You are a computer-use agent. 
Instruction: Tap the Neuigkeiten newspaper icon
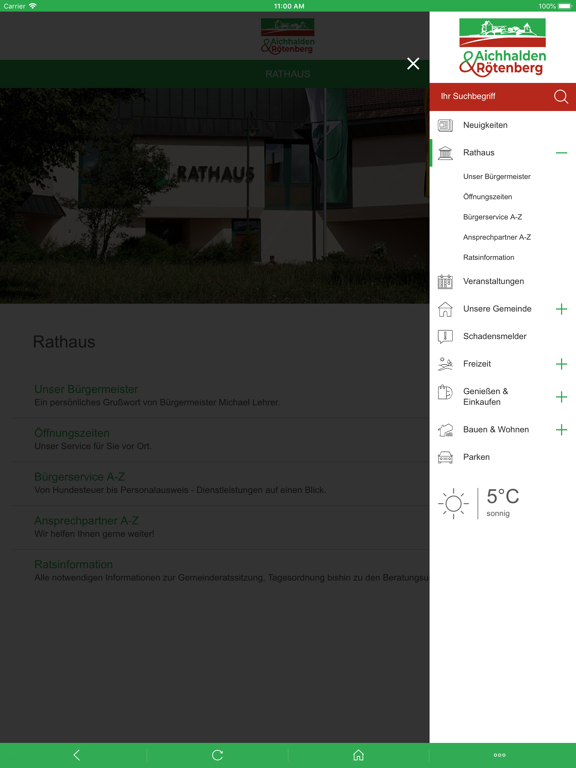coord(445,125)
